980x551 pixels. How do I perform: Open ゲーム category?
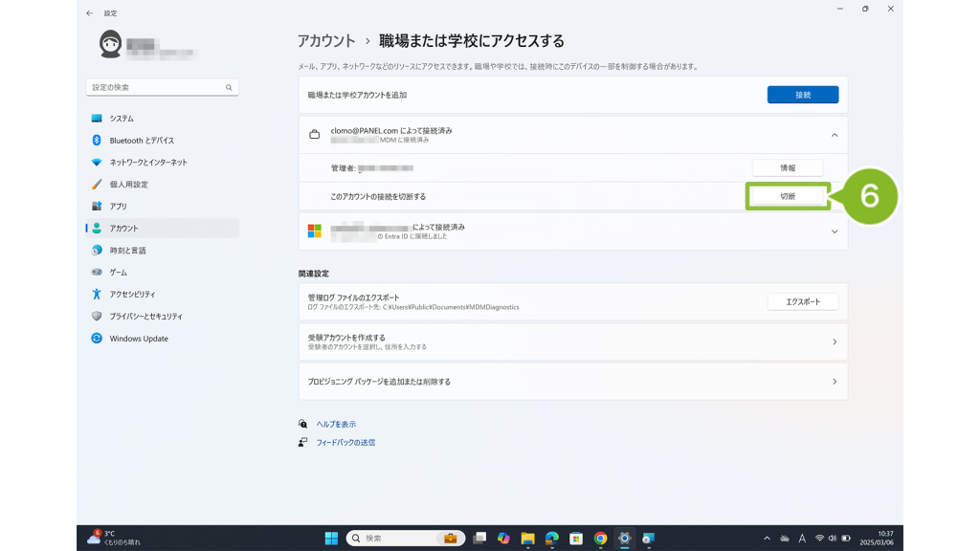click(x=162, y=273)
